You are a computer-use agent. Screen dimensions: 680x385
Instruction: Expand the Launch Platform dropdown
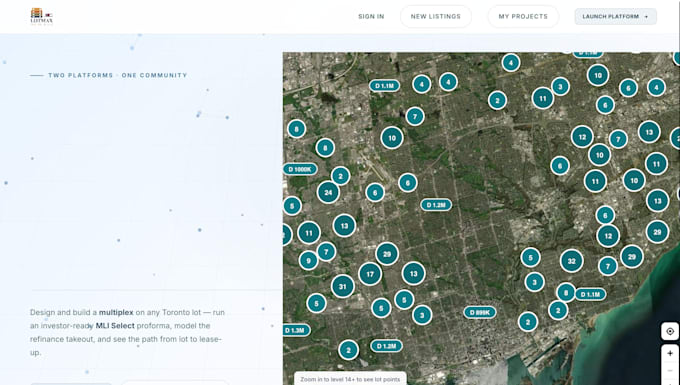click(615, 16)
